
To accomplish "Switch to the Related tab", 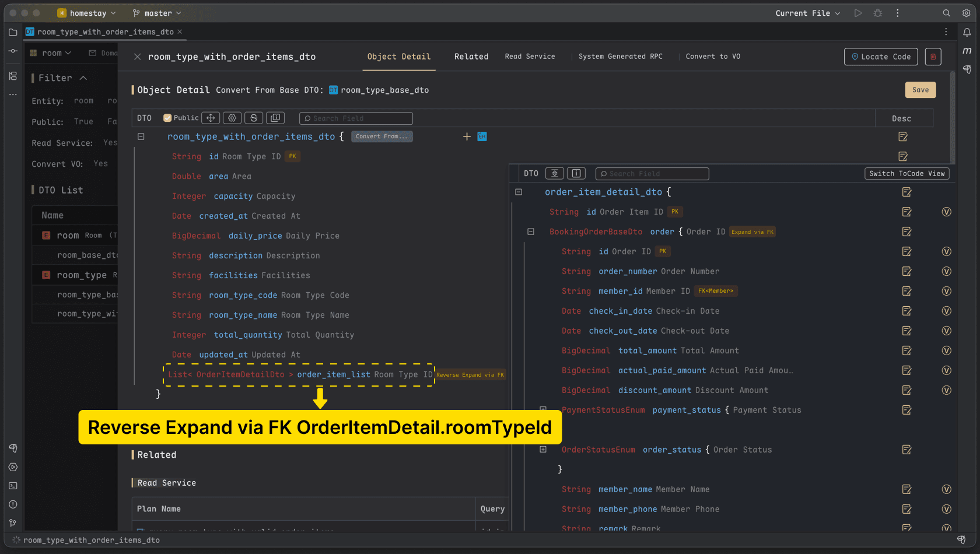I will (471, 57).
